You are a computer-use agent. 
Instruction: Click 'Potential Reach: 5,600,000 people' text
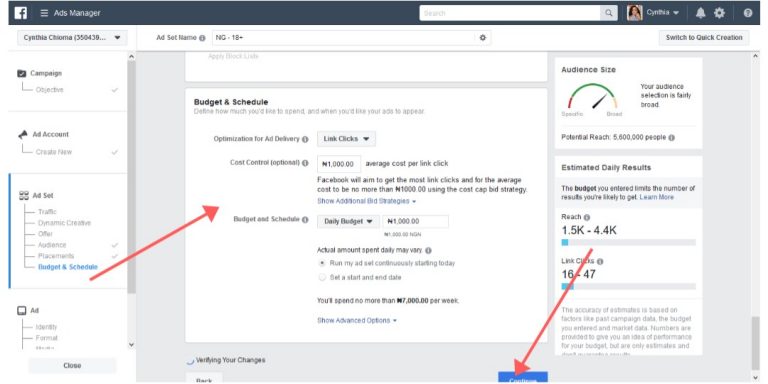click(614, 138)
